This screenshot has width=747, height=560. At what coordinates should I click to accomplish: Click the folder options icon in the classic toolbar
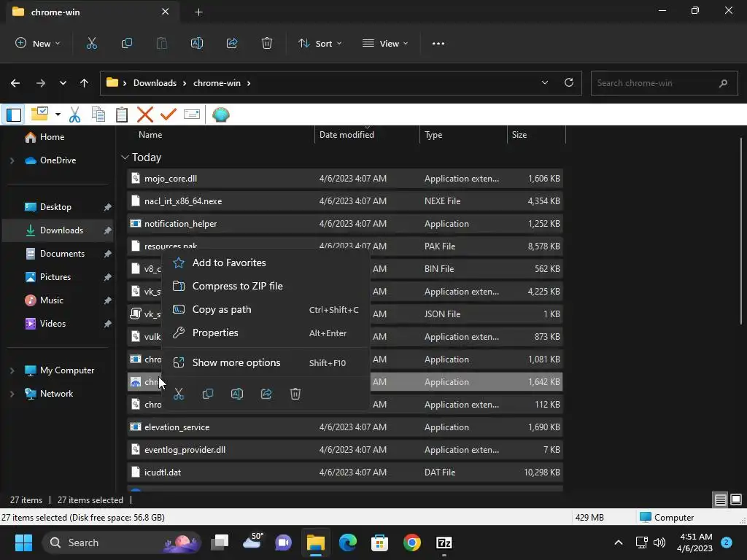coord(40,114)
